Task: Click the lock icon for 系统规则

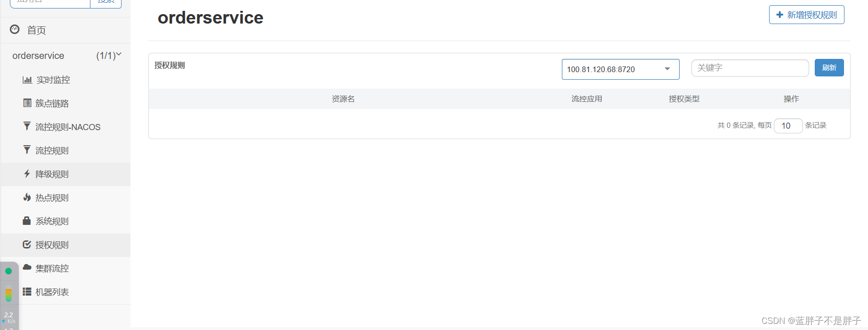Action: 27,221
